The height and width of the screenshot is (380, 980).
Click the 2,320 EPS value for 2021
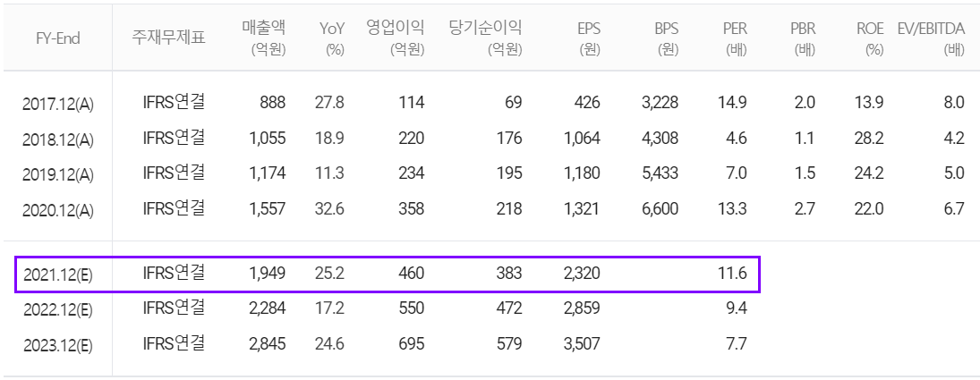[581, 274]
